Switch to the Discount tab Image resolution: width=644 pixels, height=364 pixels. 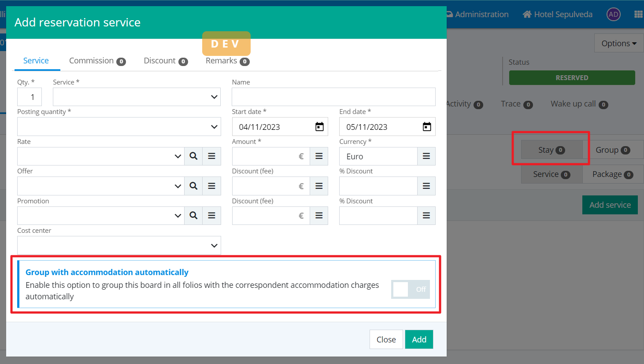click(165, 61)
